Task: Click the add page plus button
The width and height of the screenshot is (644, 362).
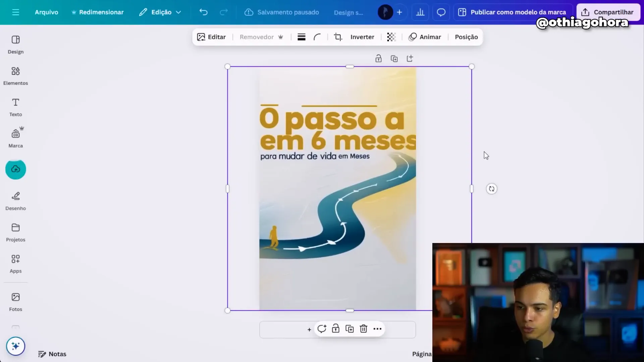Action: 309,330
